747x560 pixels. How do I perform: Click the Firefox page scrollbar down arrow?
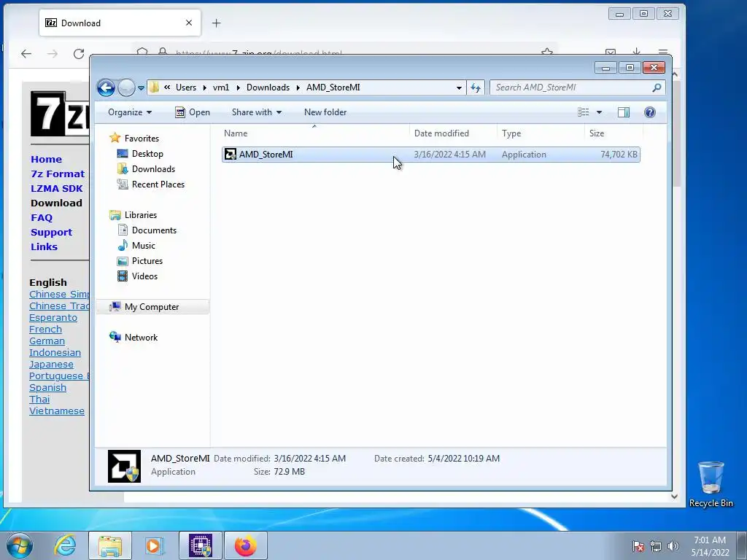tap(675, 497)
